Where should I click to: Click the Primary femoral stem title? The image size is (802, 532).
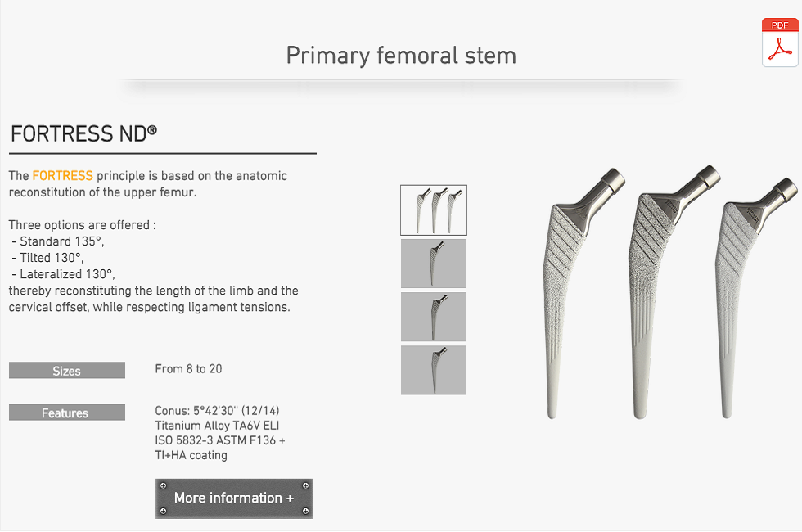click(401, 56)
